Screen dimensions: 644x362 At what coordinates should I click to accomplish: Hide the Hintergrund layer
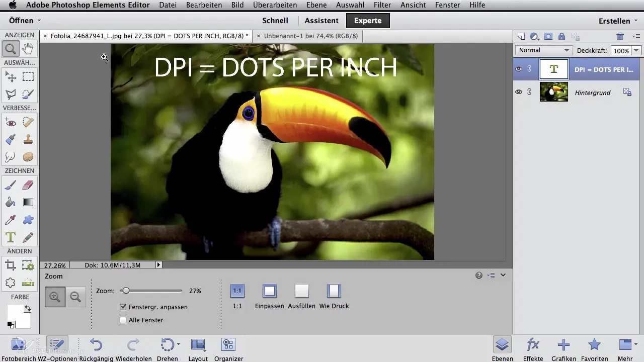[x=519, y=92]
